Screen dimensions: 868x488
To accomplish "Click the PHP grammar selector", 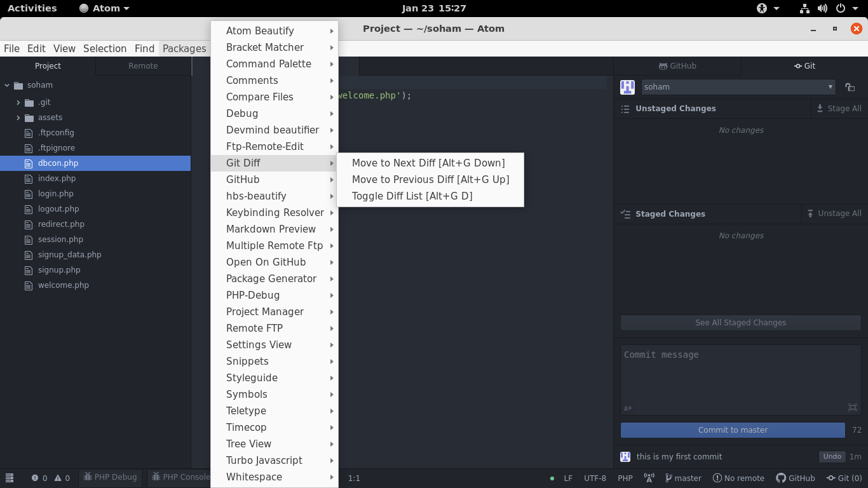I will pos(625,478).
